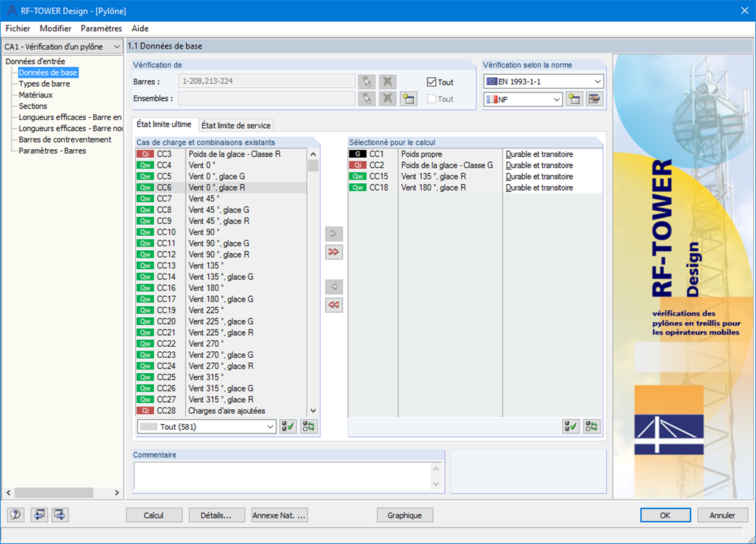The image size is (756, 544).
Task: Select the CC13 Vent 135 ° row
Action: pos(221,265)
